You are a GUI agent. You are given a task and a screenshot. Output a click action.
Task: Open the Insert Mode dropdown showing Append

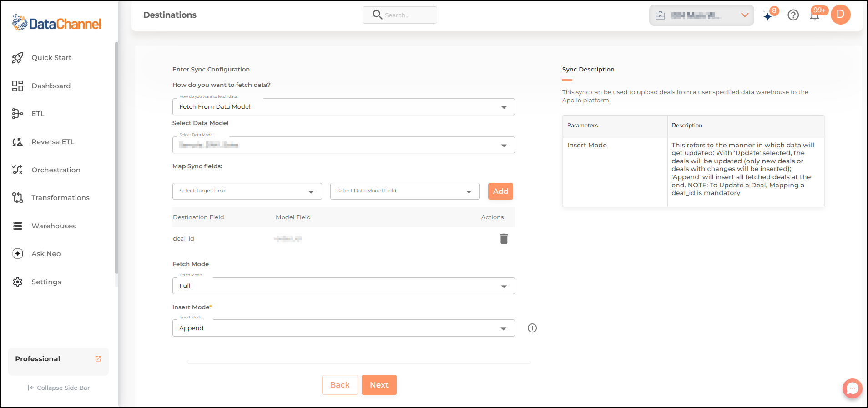(343, 328)
